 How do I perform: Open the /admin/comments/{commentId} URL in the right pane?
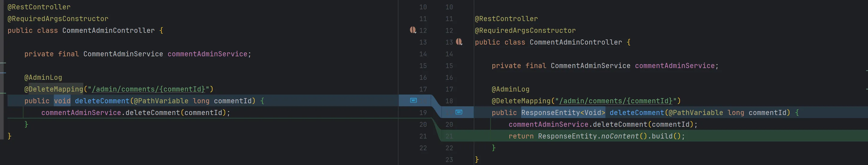[x=616, y=101]
